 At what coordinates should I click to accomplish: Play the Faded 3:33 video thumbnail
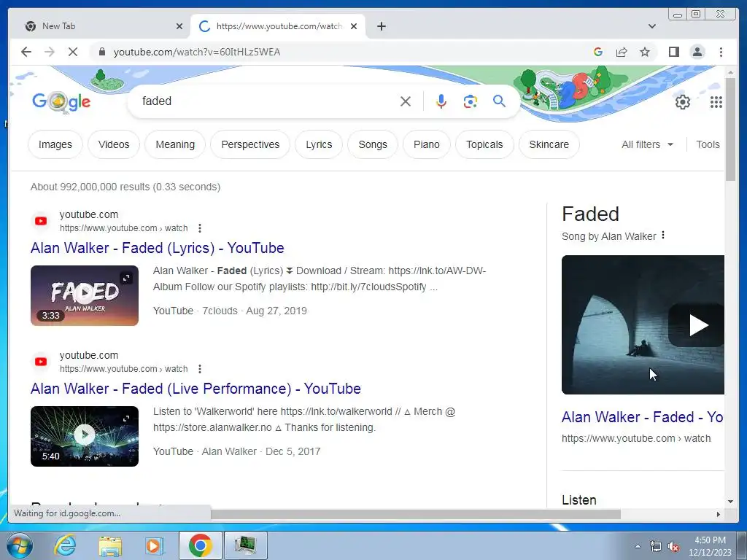point(85,296)
